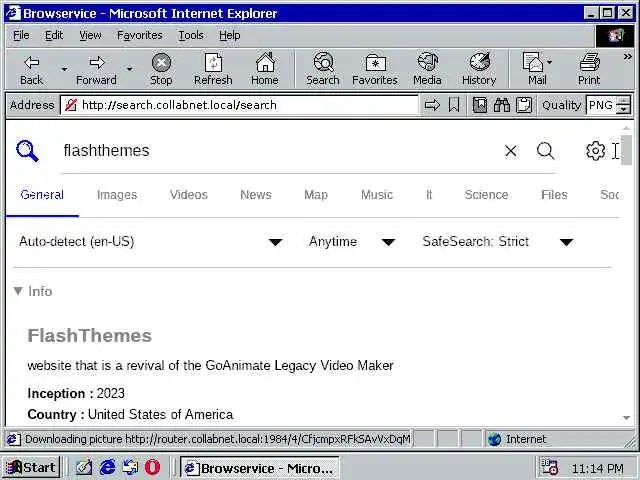Click the Mail toolbar icon

[537, 69]
